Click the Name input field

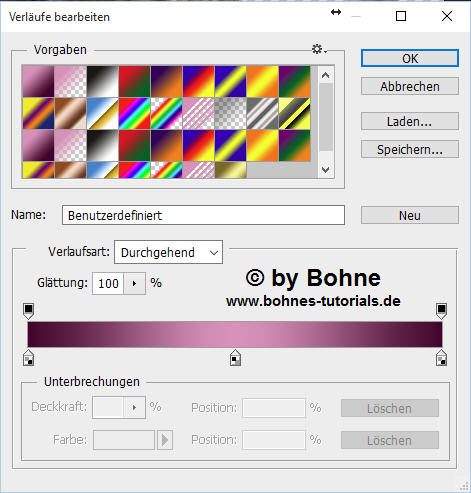pyautogui.click(x=203, y=215)
